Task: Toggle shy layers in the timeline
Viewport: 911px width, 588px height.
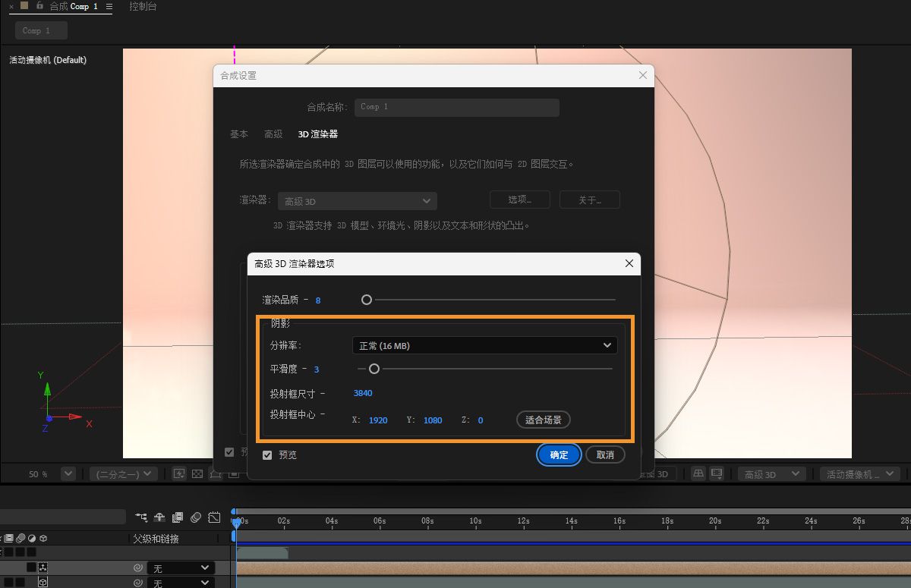Action: 159,517
